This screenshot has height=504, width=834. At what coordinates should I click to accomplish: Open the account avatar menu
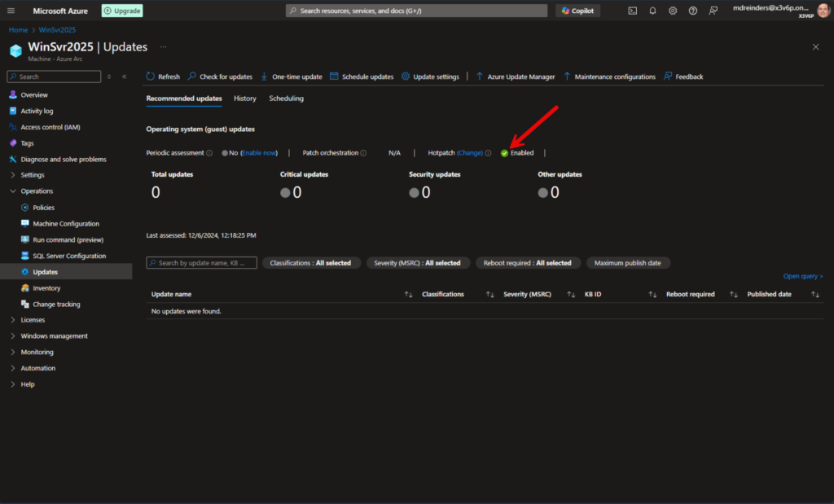[x=823, y=10]
